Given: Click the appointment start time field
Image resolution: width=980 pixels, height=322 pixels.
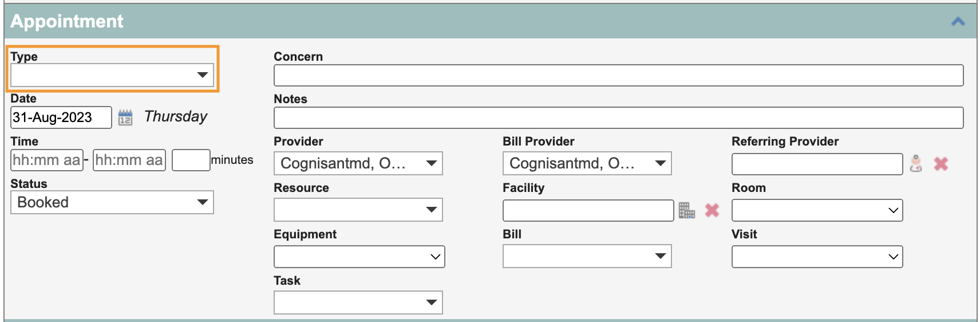Looking at the screenshot, I should [x=47, y=160].
